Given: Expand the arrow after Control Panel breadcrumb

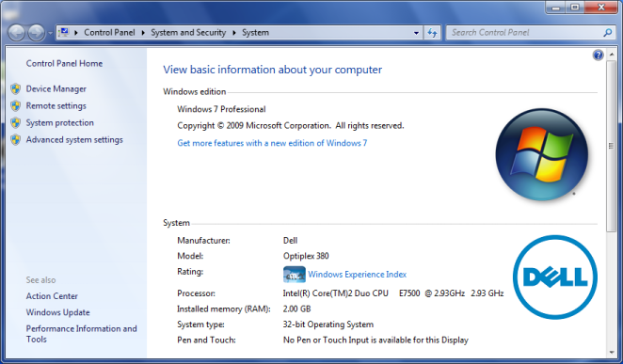Looking at the screenshot, I should point(143,33).
